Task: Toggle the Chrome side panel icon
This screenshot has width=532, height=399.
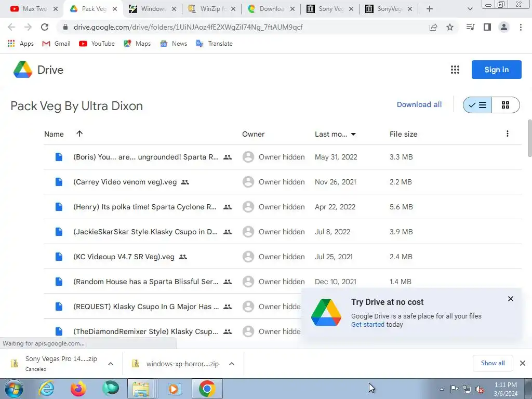Action: tap(487, 27)
